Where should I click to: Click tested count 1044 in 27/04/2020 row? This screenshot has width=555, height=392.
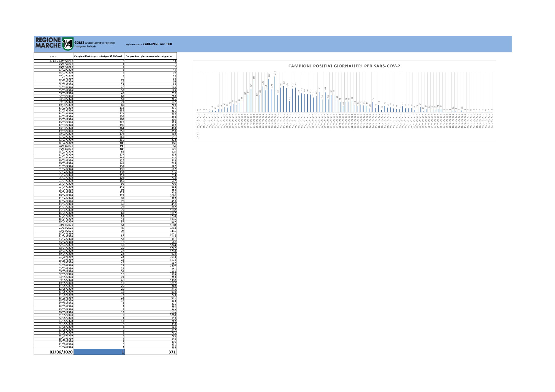pyautogui.click(x=173, y=245)
